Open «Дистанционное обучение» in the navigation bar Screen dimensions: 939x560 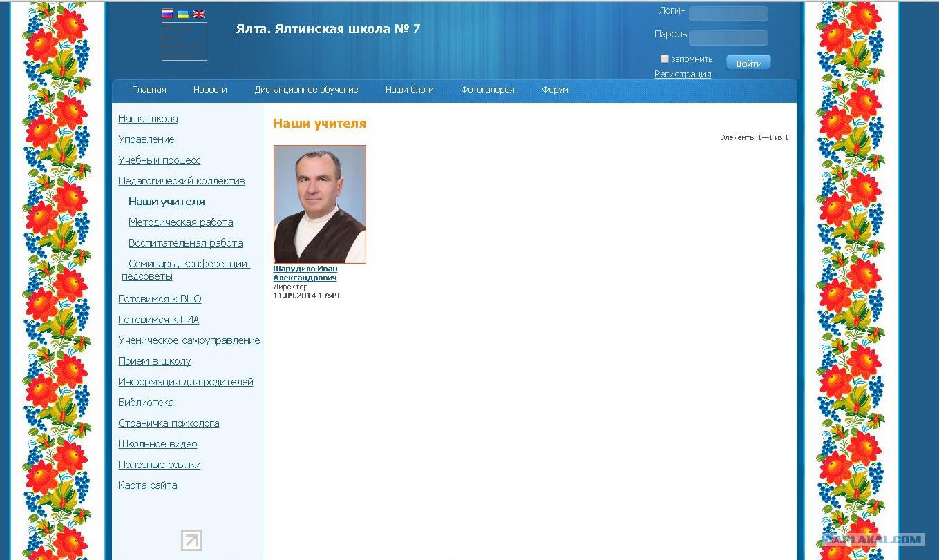[306, 90]
